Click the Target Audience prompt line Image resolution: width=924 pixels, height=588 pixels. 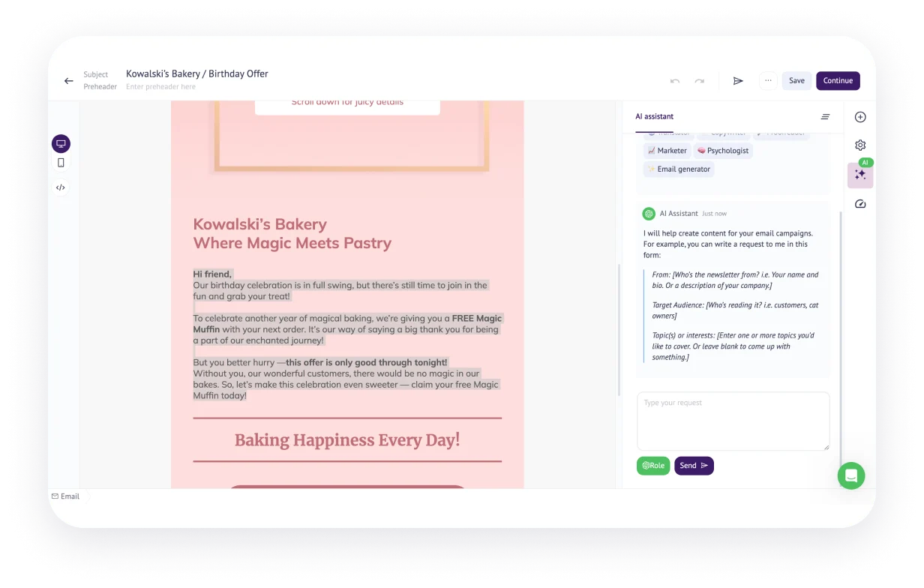point(735,310)
